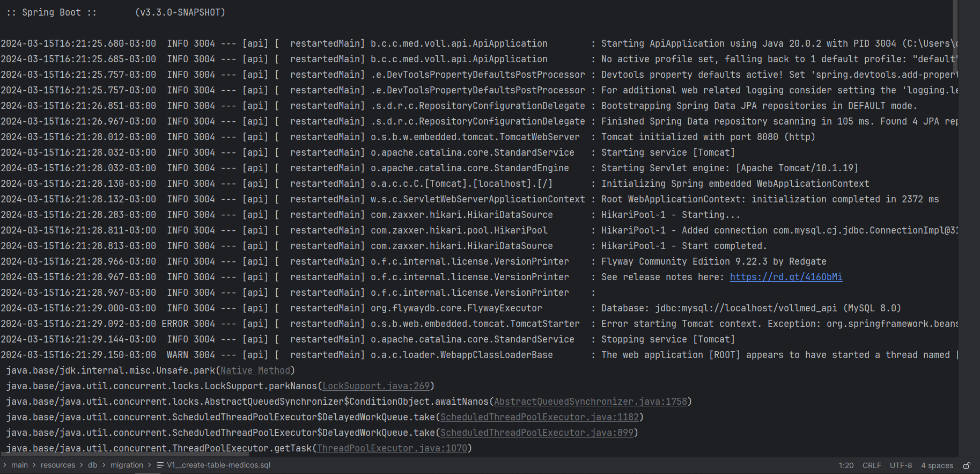
Task: Click the org.flywaydb.core.FlywayExecutor logger name
Action: pyautogui.click(x=456, y=308)
